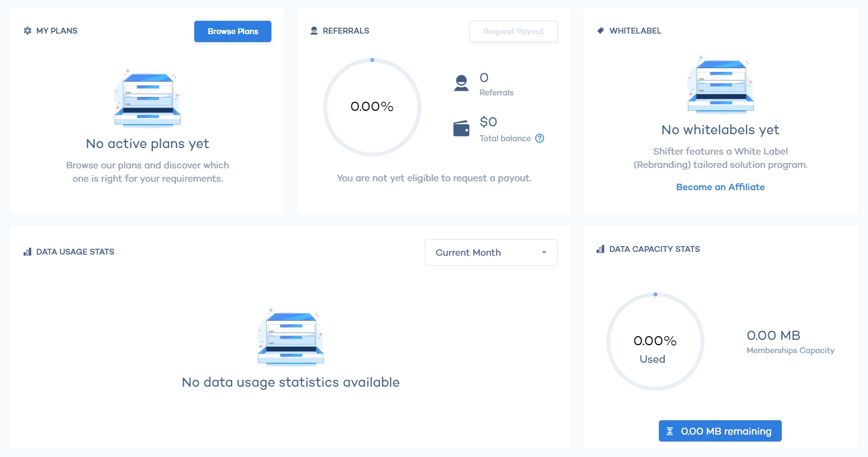
Task: Click the REFERRALS heading text
Action: 346,31
